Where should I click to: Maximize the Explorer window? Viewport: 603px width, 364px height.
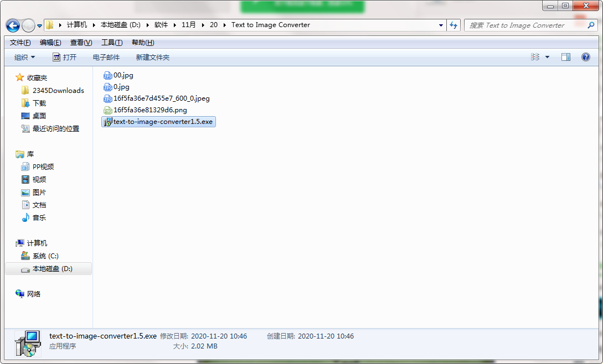click(x=565, y=6)
